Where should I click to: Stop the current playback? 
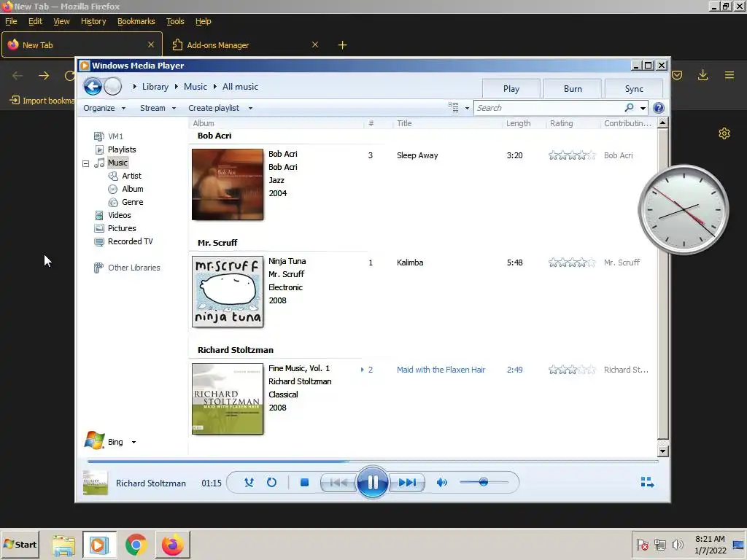304,483
